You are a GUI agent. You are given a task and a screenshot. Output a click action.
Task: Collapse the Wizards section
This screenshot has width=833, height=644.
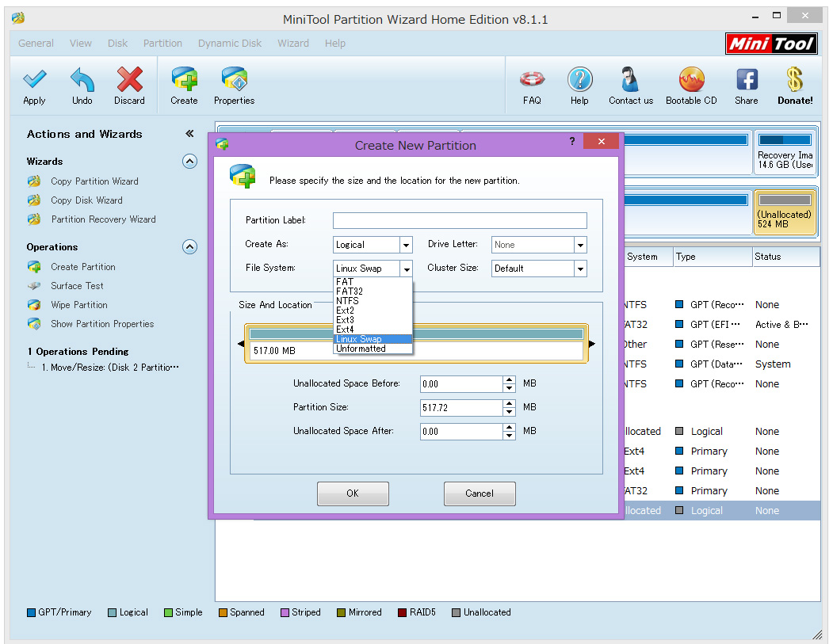(x=189, y=162)
